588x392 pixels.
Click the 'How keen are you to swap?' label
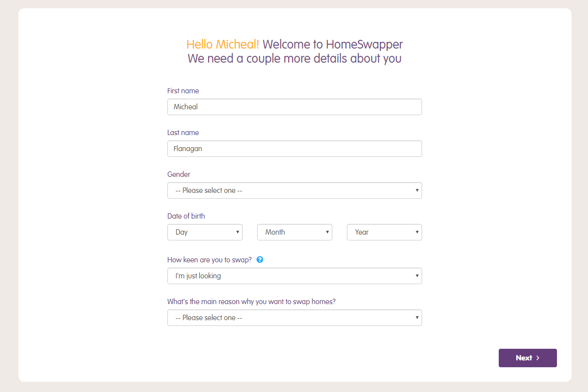[x=210, y=260]
